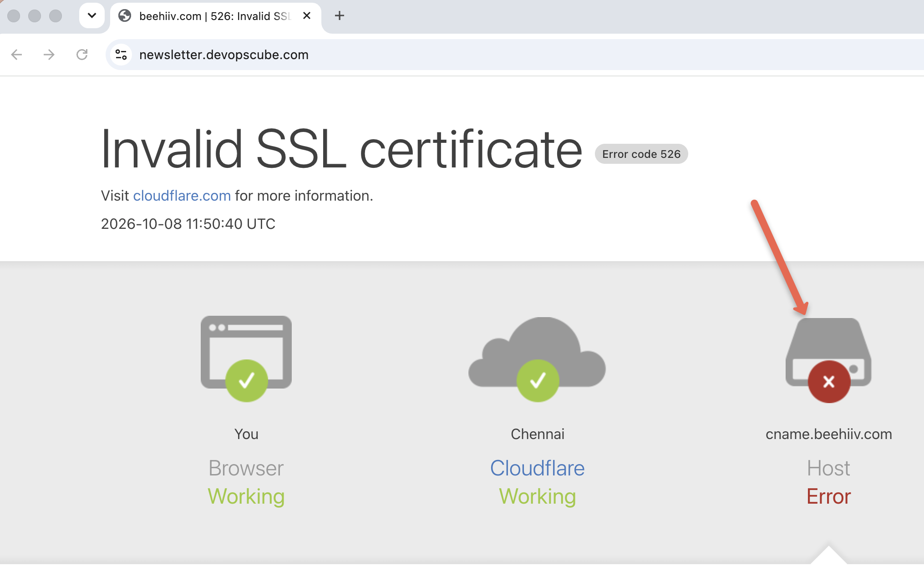Click the cname.beehiiv.com host name
The height and width of the screenshot is (576, 924).
pyautogui.click(x=828, y=434)
